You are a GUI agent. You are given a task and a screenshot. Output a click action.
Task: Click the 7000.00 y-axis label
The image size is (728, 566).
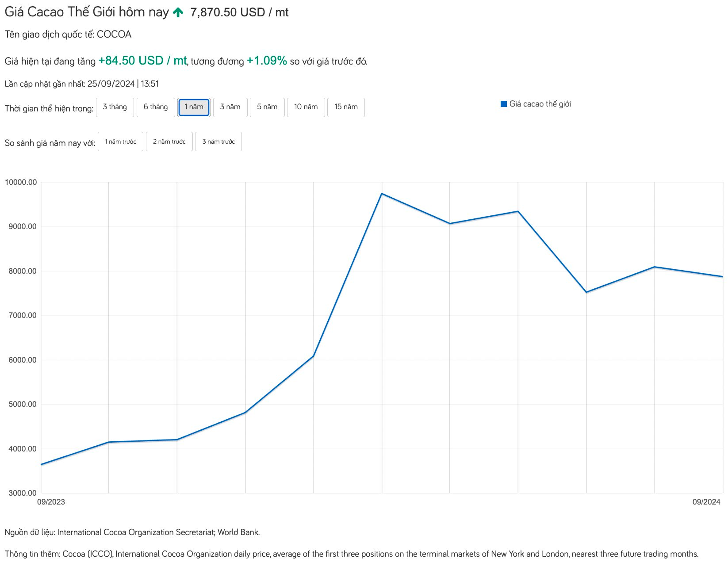pyautogui.click(x=23, y=315)
